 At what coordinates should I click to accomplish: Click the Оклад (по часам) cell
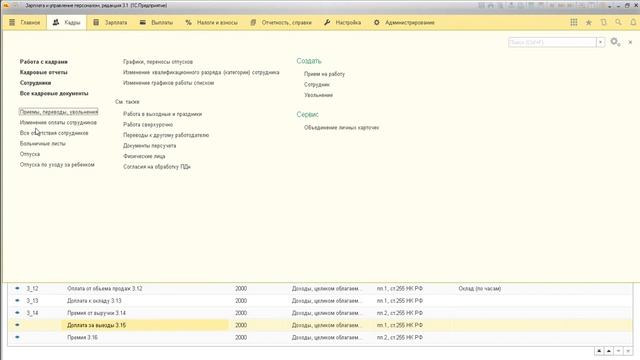tap(480, 289)
